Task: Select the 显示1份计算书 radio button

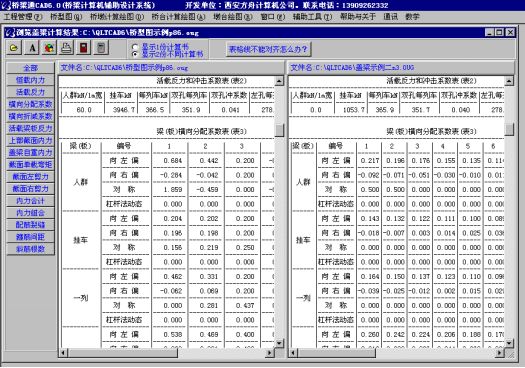Action: (135, 47)
